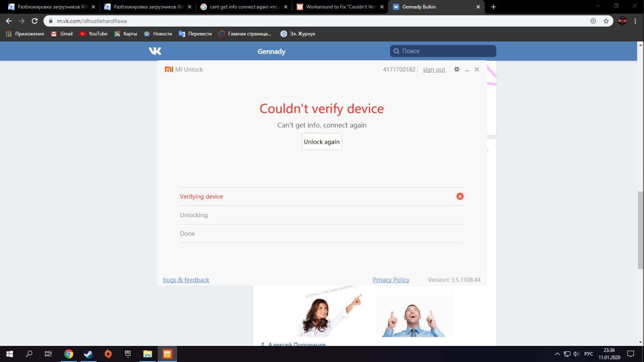The height and width of the screenshot is (362, 644).
Task: Open Mi Unlock settings gear icon
Action: pyautogui.click(x=457, y=69)
